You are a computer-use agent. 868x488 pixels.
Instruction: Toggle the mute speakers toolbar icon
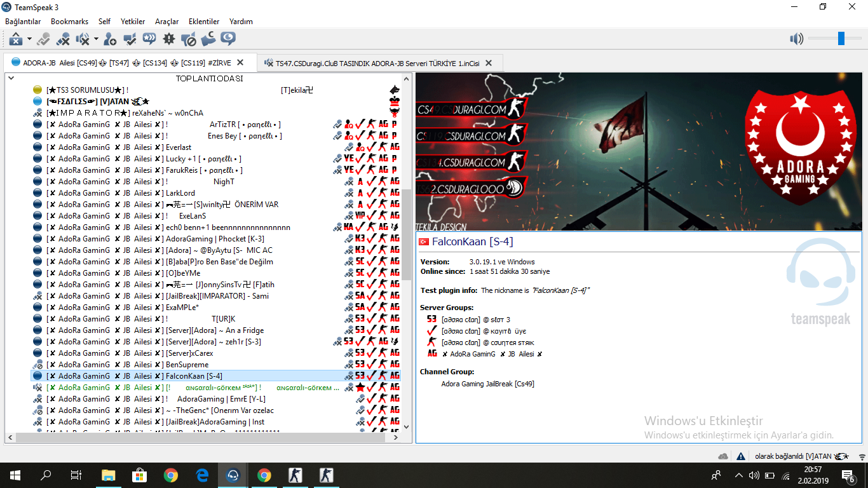point(83,39)
